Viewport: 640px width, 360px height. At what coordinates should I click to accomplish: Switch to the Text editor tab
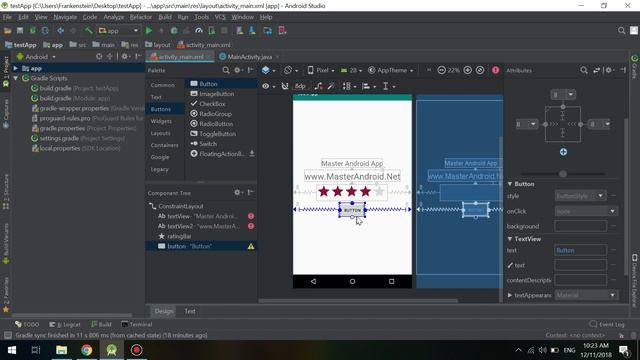190,311
